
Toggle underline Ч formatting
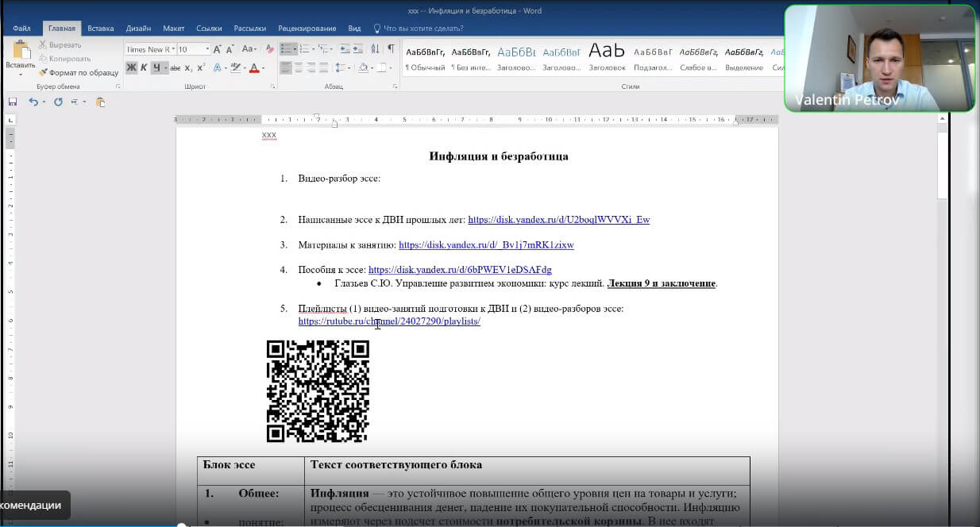coord(156,67)
